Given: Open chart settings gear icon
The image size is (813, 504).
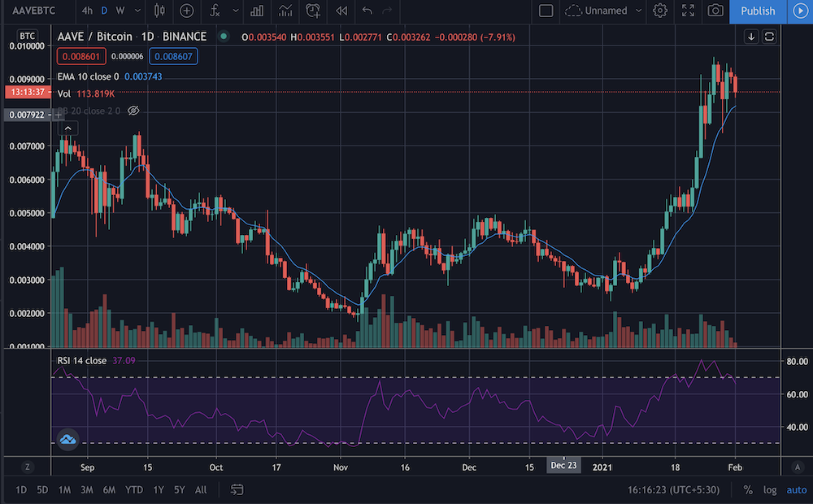Looking at the screenshot, I should pos(660,11).
